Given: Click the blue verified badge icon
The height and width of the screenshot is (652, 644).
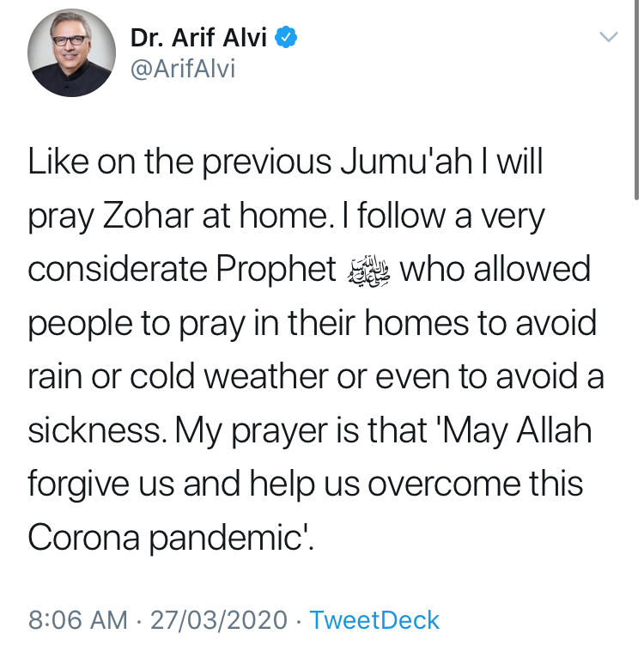Looking at the screenshot, I should (286, 37).
